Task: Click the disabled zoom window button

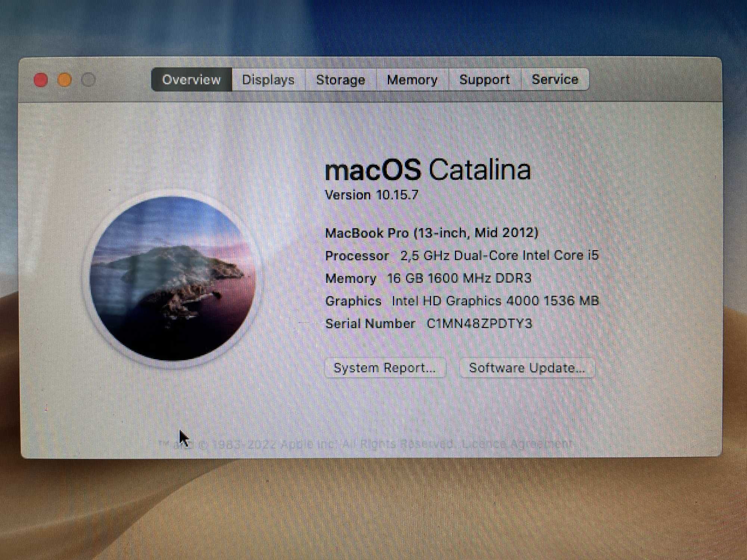Action: coord(89,80)
